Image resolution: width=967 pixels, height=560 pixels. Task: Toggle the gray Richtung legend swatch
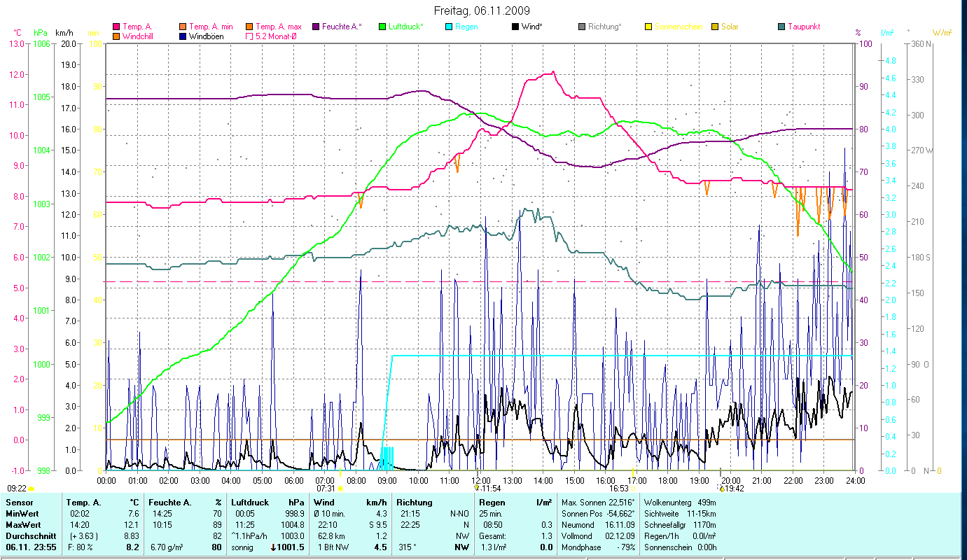click(582, 27)
